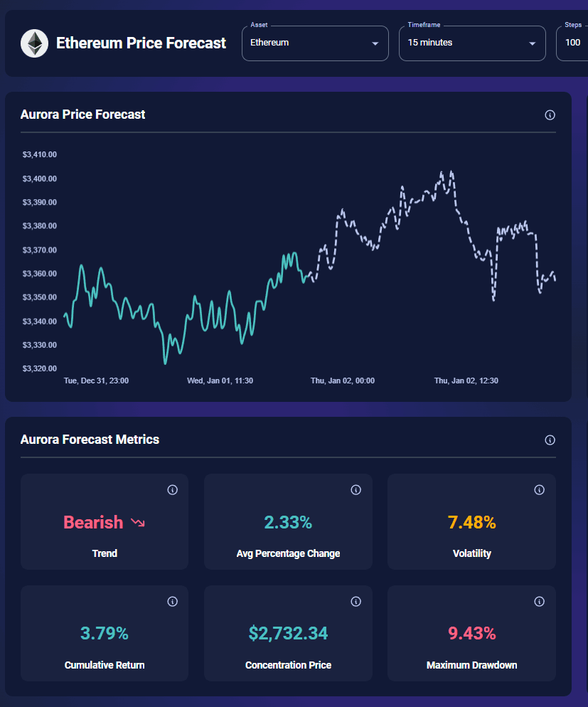Screen dimensions: 588x707
Task: Click inside the Steps input field
Action: click(573, 43)
